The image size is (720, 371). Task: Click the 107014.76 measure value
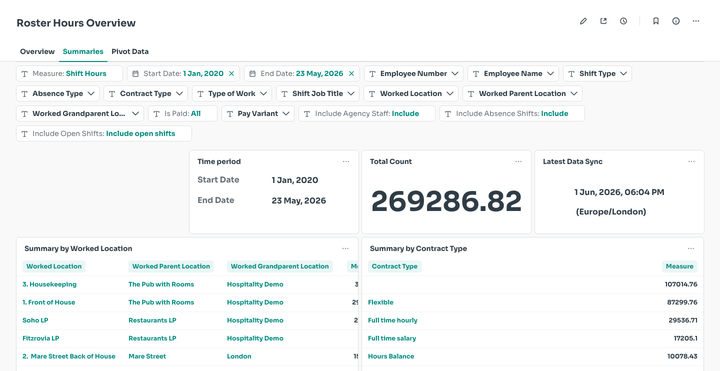point(681,284)
